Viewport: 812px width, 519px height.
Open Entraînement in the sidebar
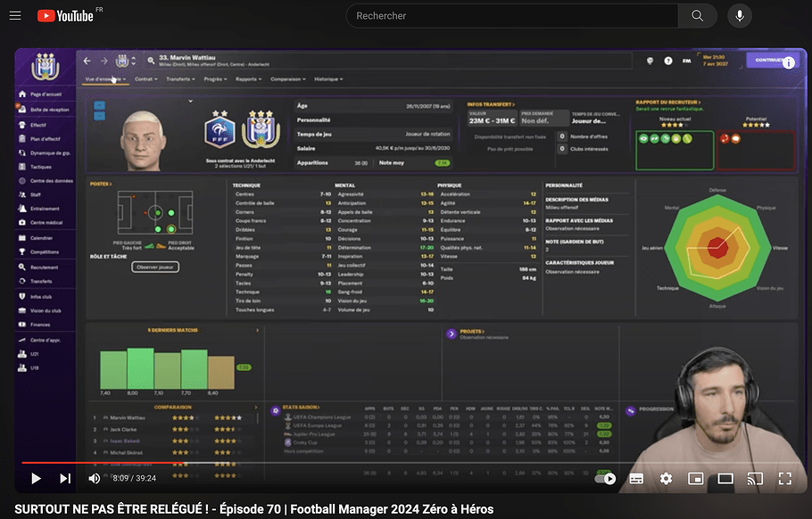pos(45,209)
